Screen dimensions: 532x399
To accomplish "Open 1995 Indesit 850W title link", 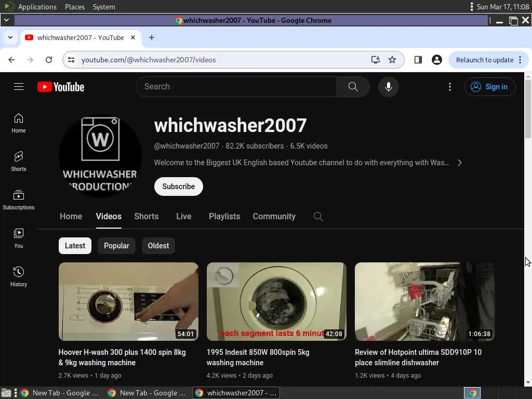I will 258,357.
